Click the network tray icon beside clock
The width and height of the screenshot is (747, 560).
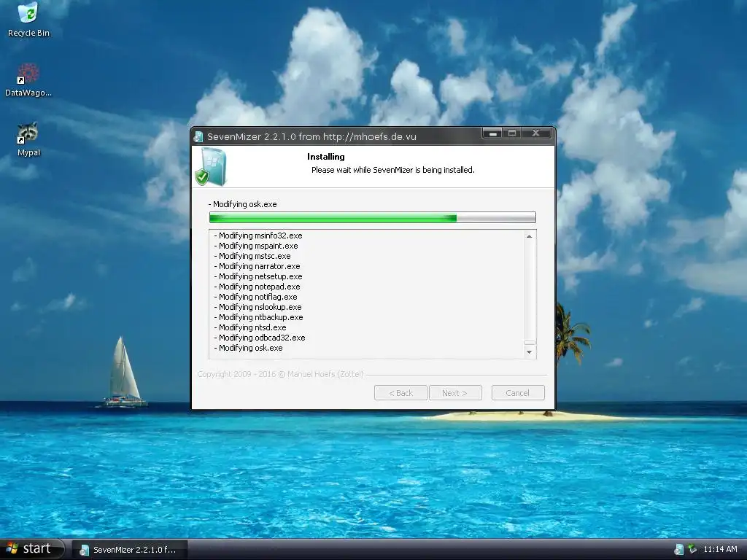coord(692,550)
